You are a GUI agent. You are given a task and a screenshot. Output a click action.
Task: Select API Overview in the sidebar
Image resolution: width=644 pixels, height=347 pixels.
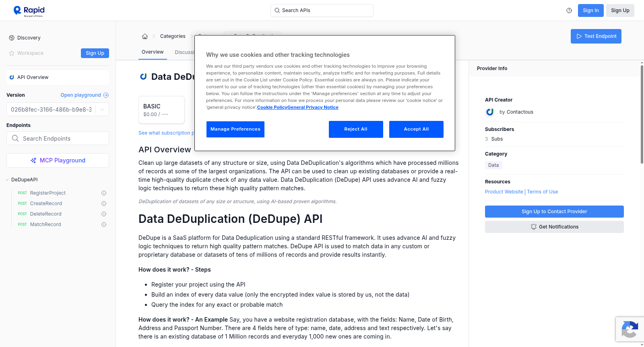coord(58,77)
